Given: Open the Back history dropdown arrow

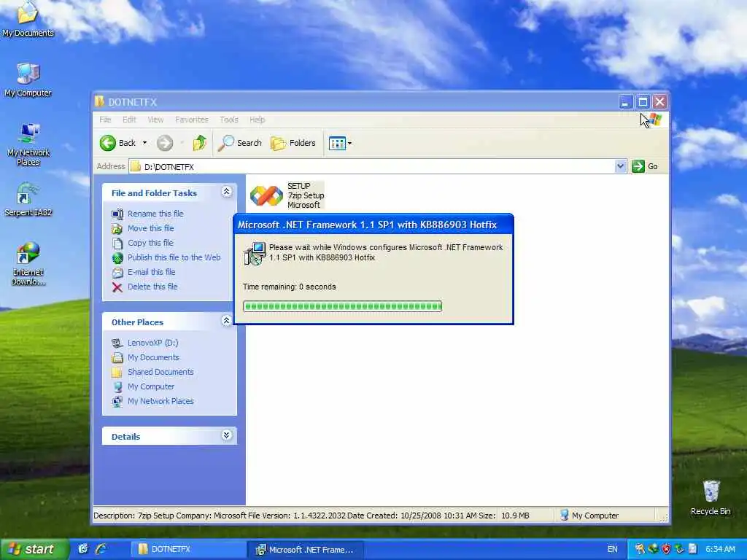Looking at the screenshot, I should (x=144, y=143).
